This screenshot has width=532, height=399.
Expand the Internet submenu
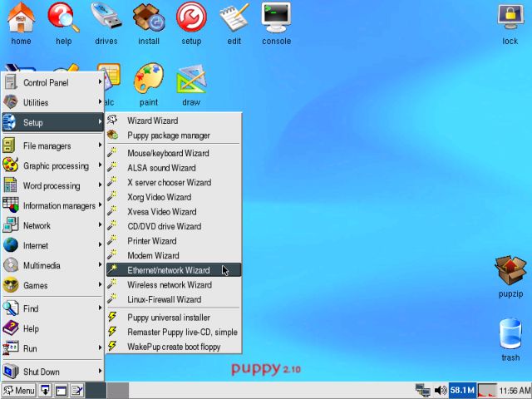pyautogui.click(x=52, y=246)
